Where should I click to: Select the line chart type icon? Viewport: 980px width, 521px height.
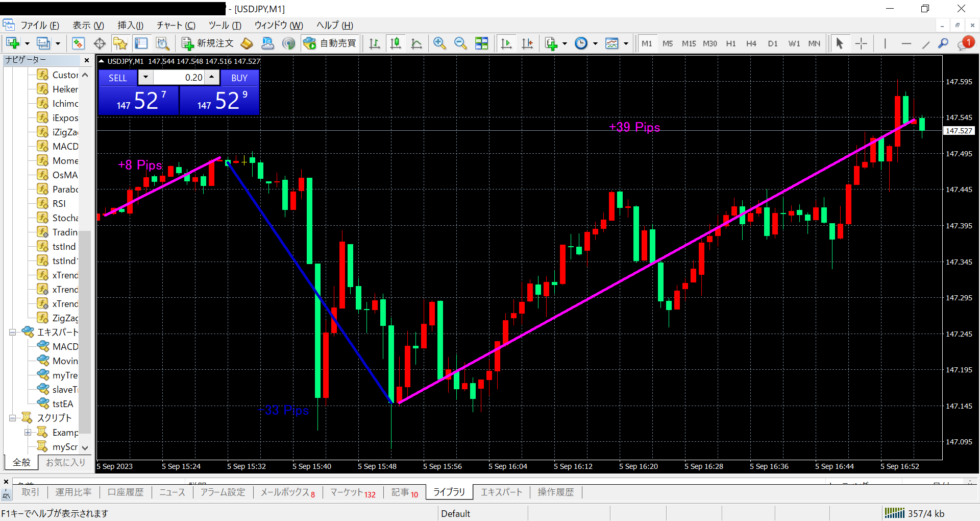(x=416, y=43)
